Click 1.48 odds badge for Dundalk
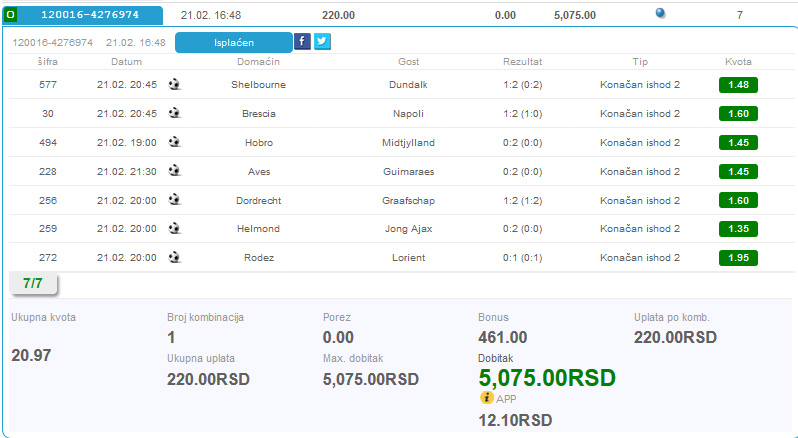This screenshot has width=798, height=438. click(738, 85)
